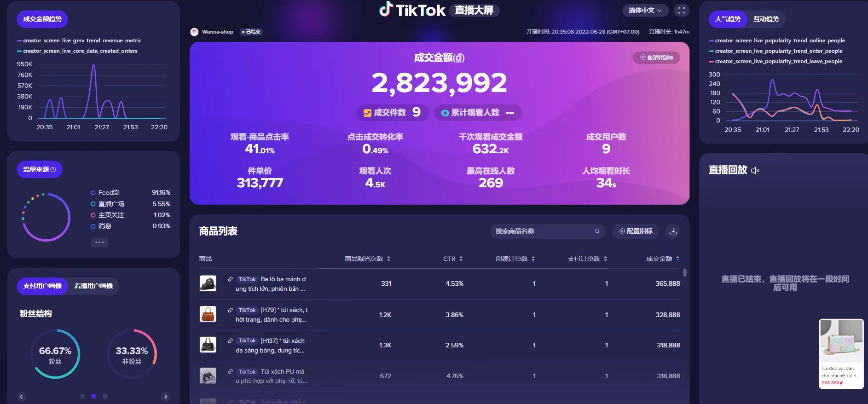Expand more traffic sources ellipsis

coord(99,242)
